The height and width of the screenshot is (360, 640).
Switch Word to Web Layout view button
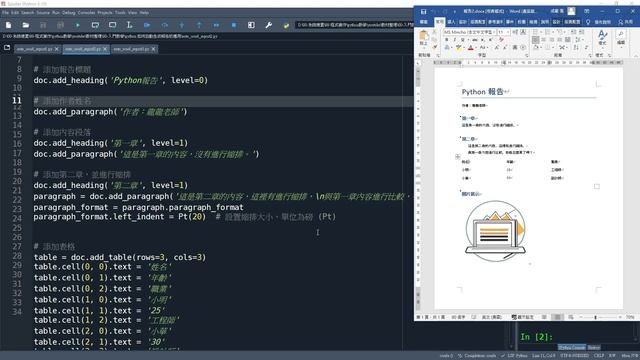pyautogui.click(x=571, y=317)
